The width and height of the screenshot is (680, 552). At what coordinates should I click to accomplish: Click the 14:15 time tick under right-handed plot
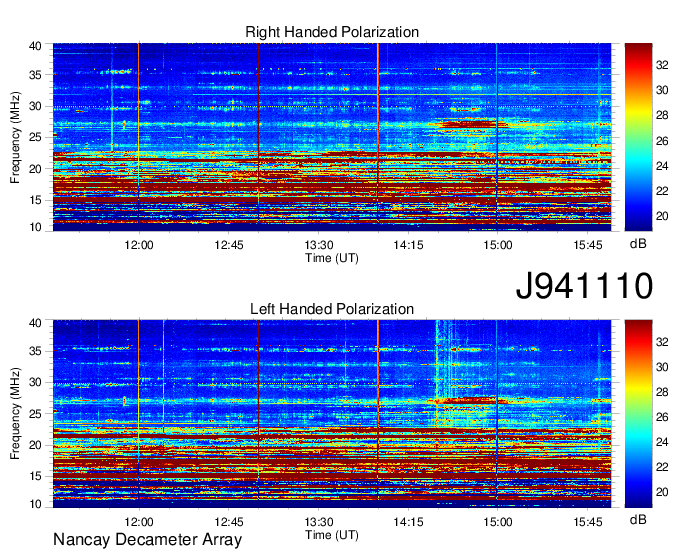click(408, 245)
